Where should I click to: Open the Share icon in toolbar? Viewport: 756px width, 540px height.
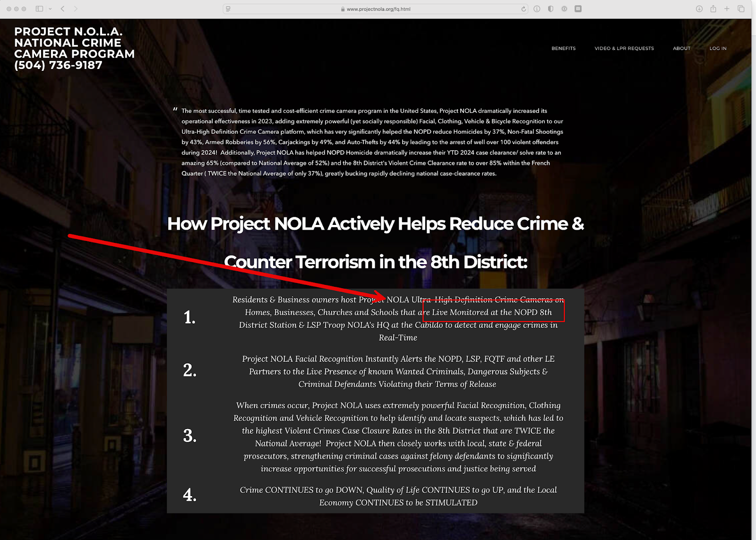pyautogui.click(x=713, y=9)
